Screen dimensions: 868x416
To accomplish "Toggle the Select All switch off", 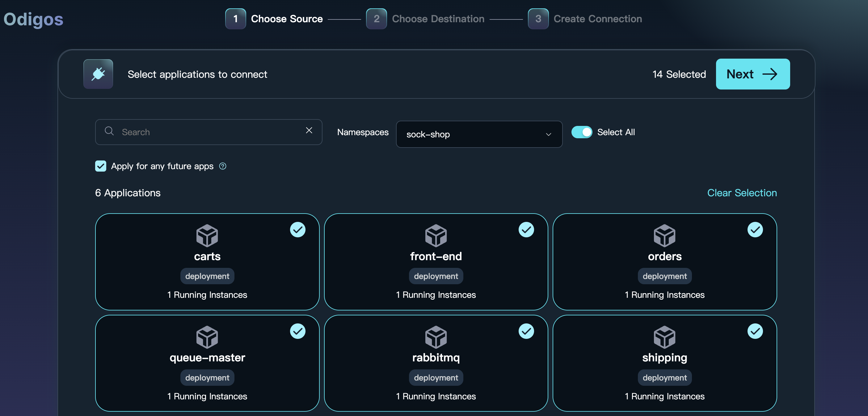I will [582, 132].
